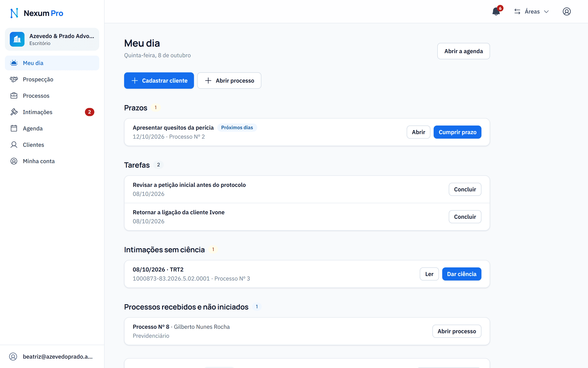The width and height of the screenshot is (588, 368).
Task: Conclude the Revisar a petição inicial task
Action: [x=465, y=189]
